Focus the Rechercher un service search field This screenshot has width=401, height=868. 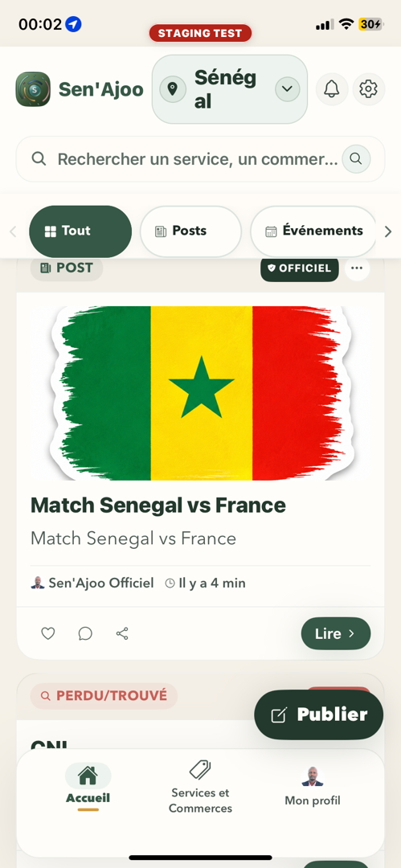point(201,159)
